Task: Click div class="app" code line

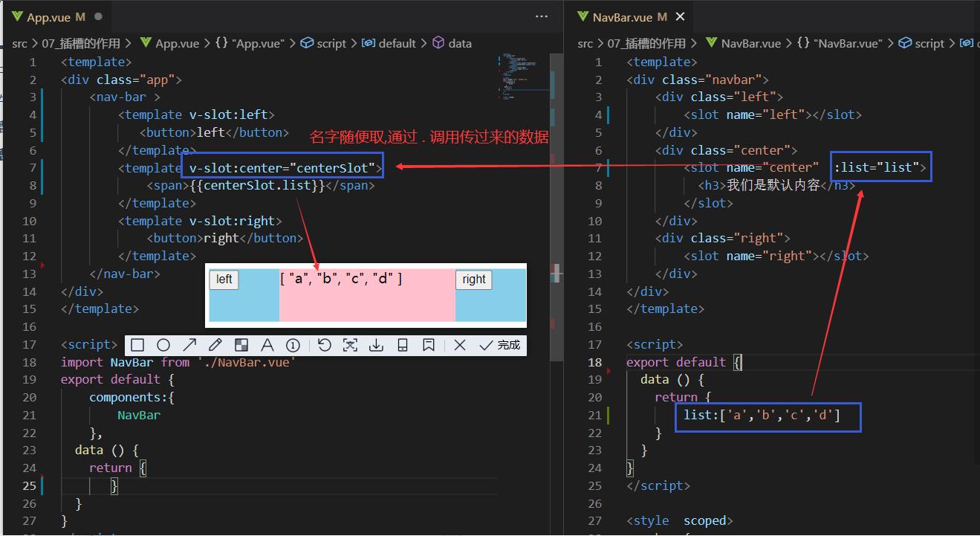Action: 121,80
